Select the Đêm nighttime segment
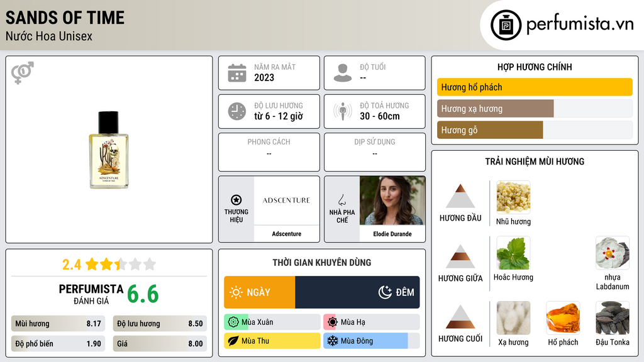The image size is (644, 362). 357,292
